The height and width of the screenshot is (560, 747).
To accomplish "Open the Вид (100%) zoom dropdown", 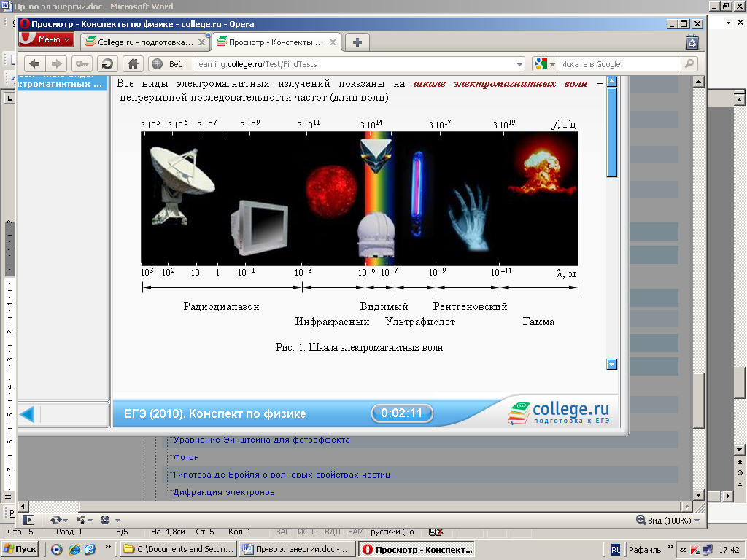I will click(x=668, y=521).
